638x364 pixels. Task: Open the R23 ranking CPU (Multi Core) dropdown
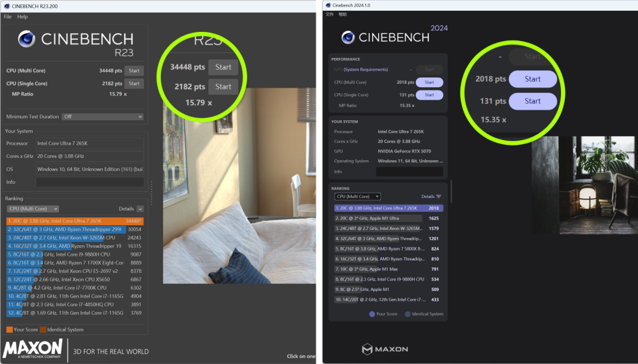(33, 209)
